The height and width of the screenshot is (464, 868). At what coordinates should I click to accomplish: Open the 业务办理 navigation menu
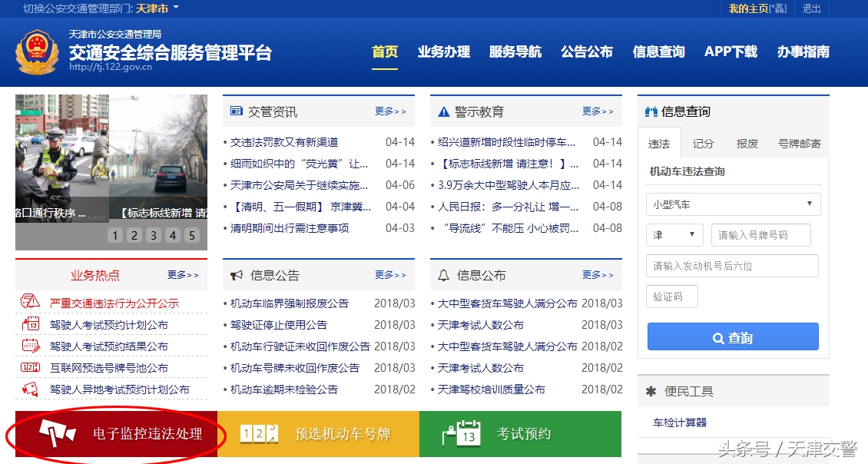pyautogui.click(x=444, y=53)
